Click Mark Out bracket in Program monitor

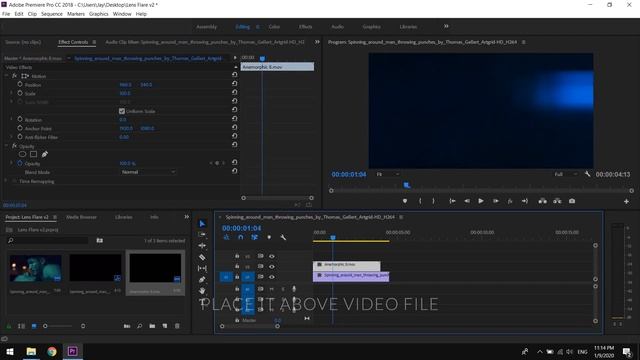(433, 201)
